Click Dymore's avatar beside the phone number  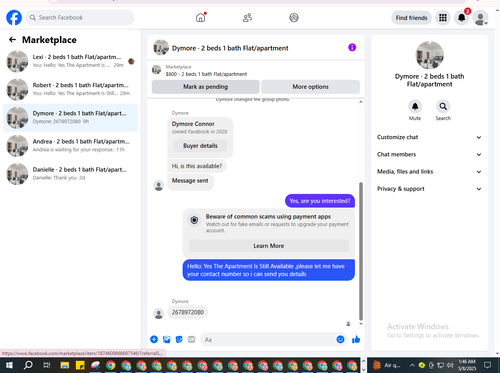tap(159, 314)
